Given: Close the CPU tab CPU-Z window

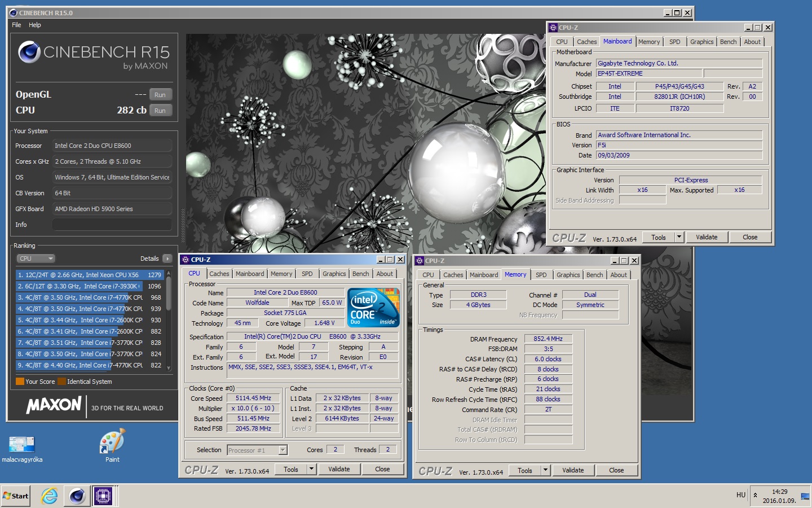Looking at the screenshot, I should pyautogui.click(x=382, y=469).
